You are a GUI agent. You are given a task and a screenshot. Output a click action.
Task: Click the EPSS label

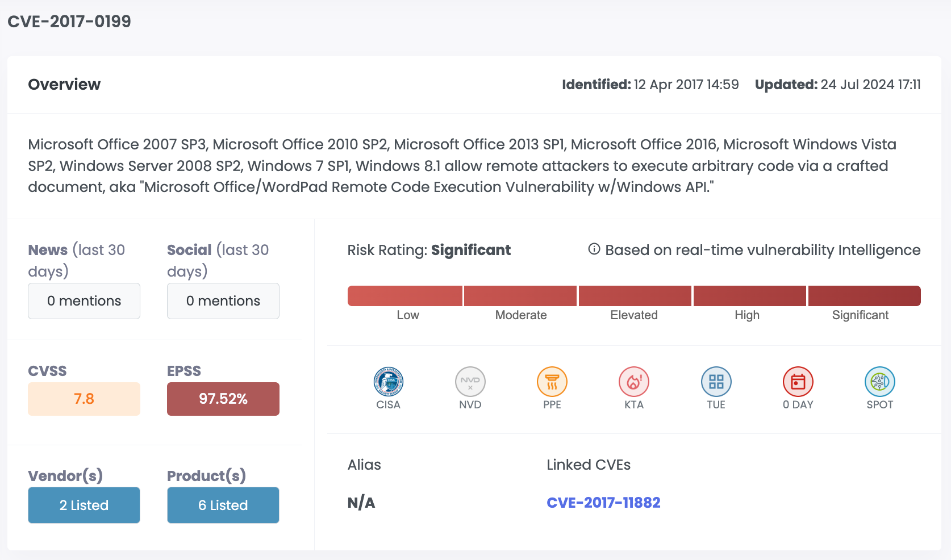pos(184,371)
